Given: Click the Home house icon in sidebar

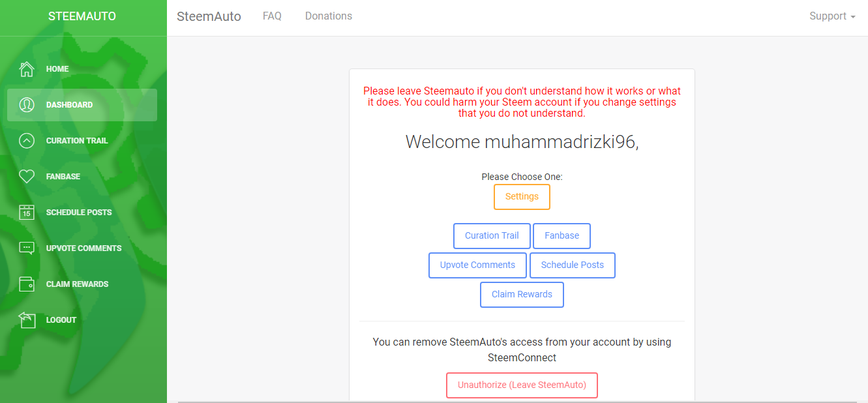Looking at the screenshot, I should 27,68.
